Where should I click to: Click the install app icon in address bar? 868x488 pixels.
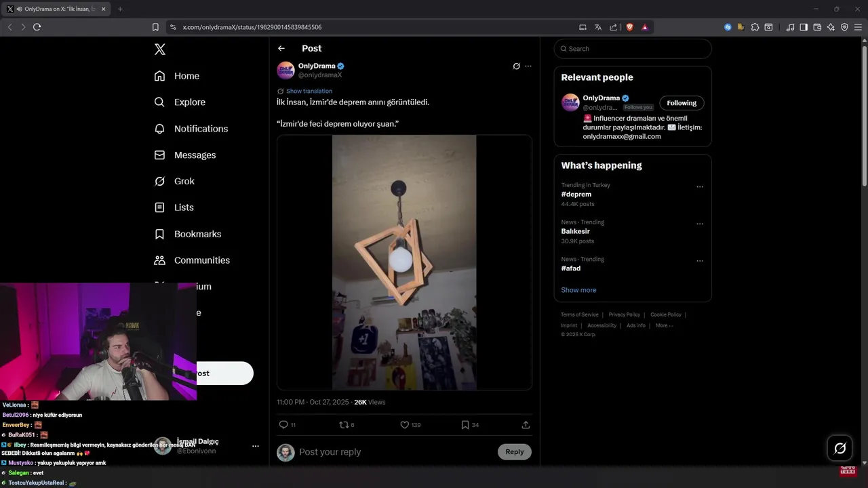click(583, 27)
